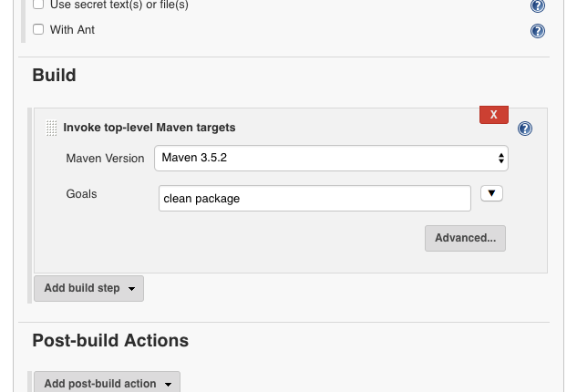The width and height of the screenshot is (577, 392).
Task: Click the Invoke top-level Maven targets title
Action: click(x=149, y=128)
